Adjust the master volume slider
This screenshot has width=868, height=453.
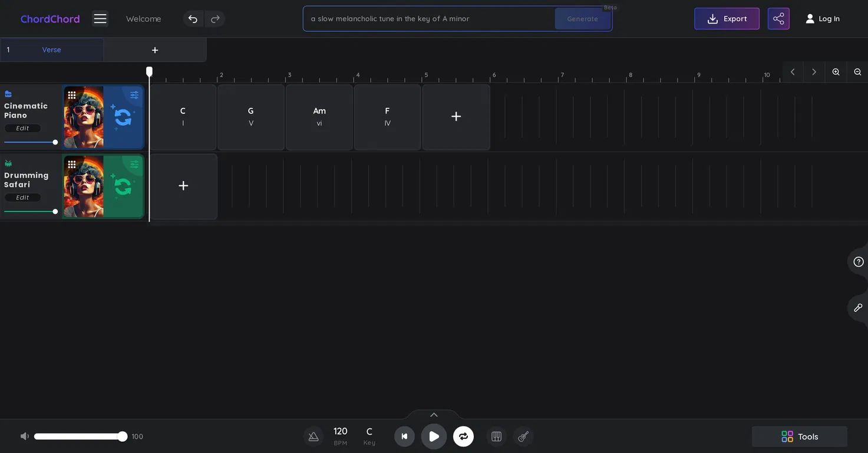click(80, 436)
